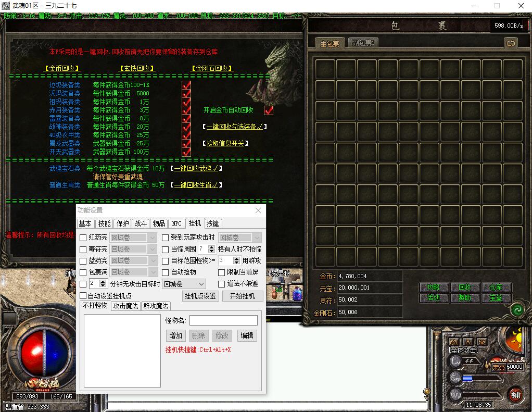Click up arrow on 当怪周围 spinner

211,247
